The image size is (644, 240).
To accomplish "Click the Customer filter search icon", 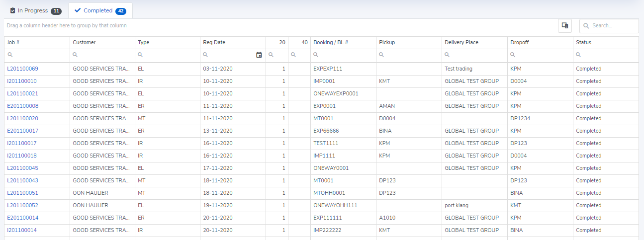I will click(76, 55).
